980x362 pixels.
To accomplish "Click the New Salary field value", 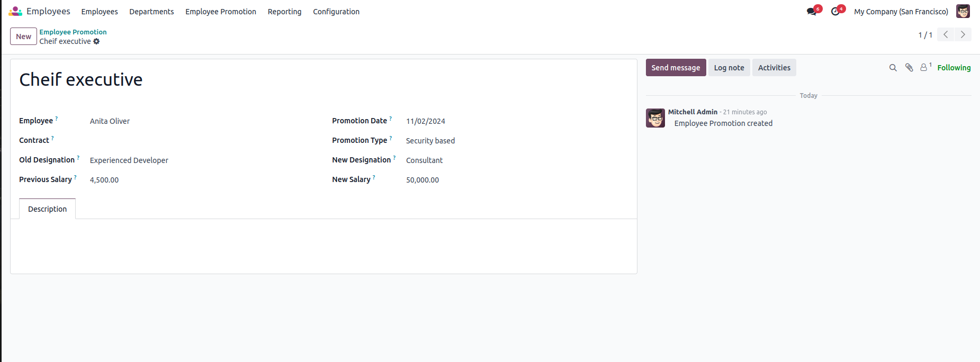I will pyautogui.click(x=422, y=180).
